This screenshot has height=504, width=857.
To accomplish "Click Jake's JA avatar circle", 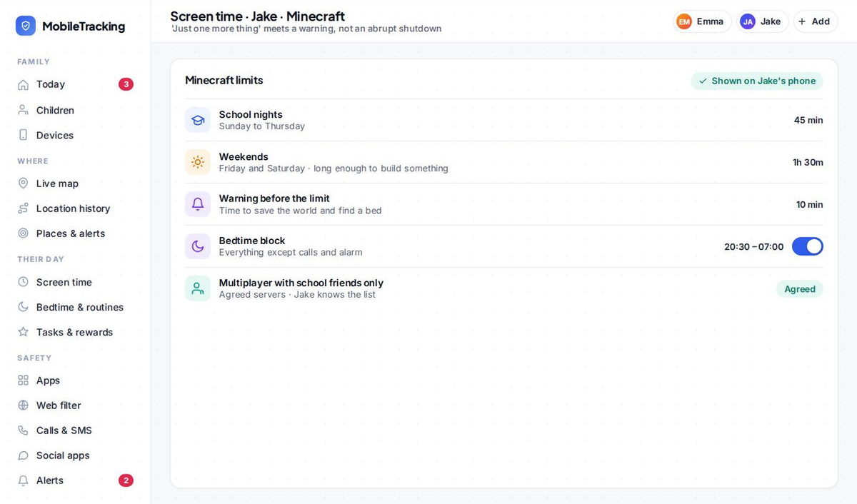I will 748,21.
